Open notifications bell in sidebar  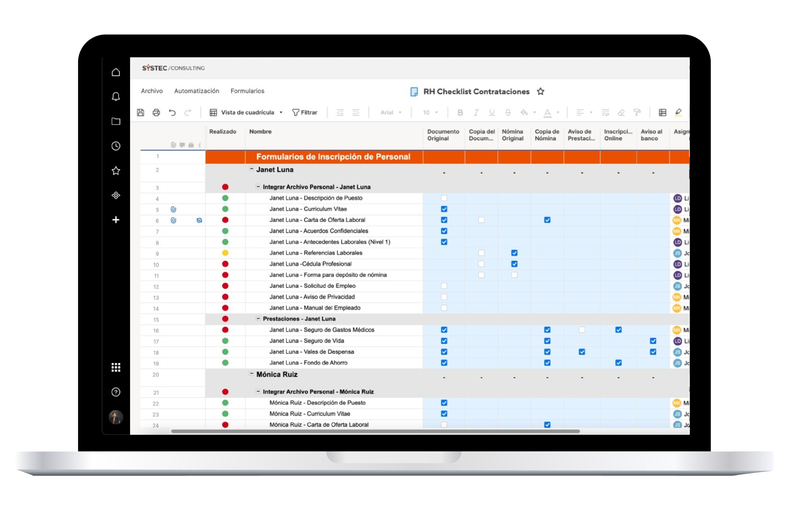coord(116,97)
